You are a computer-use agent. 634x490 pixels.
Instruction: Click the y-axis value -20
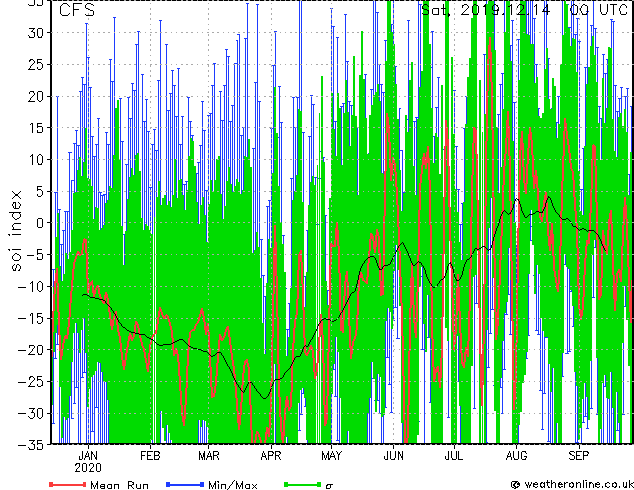click(x=31, y=350)
